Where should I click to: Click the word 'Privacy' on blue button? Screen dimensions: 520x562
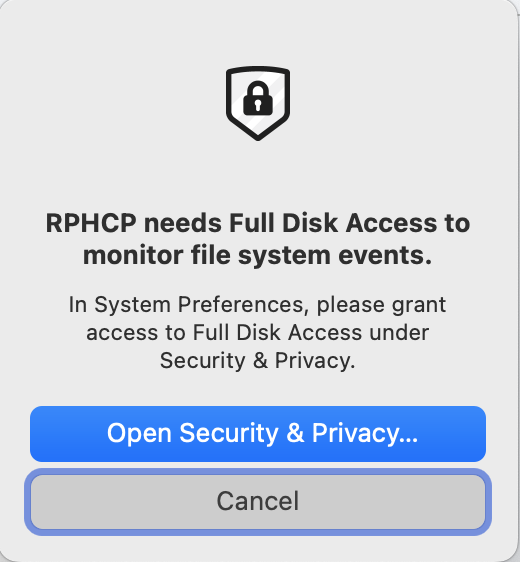355,434
